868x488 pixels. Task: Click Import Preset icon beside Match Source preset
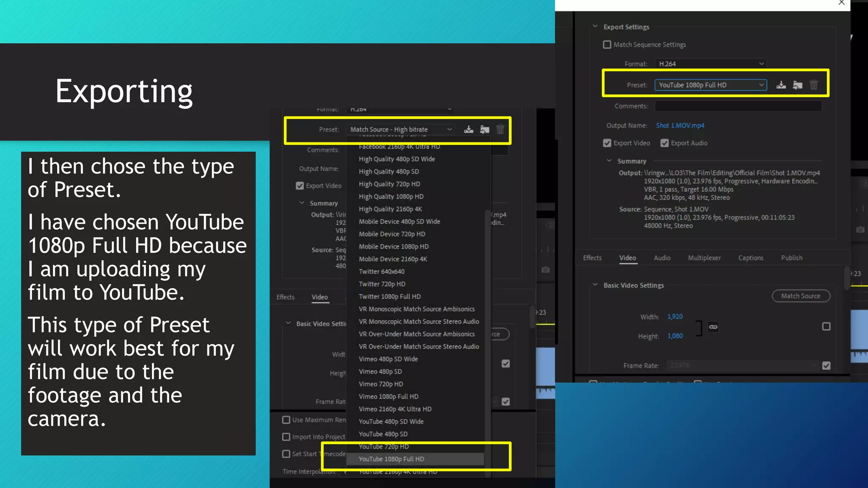click(x=484, y=130)
